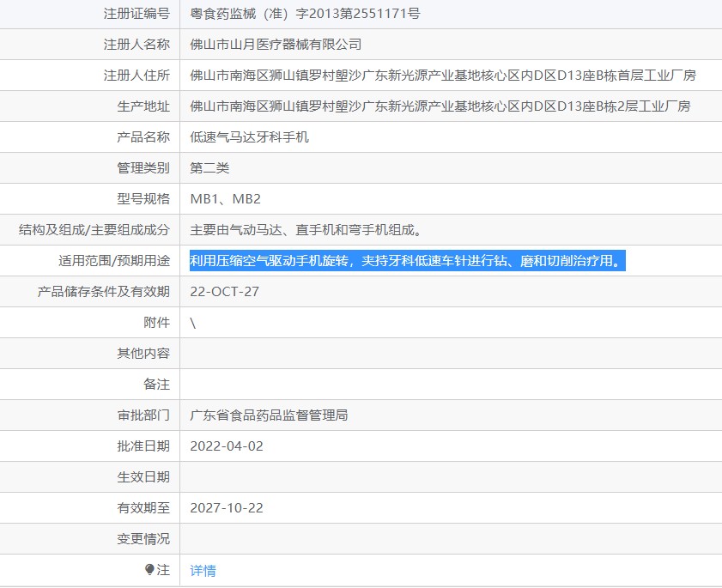Click the 有效期至 label
Screen dimensions: 722x588
click(143, 508)
